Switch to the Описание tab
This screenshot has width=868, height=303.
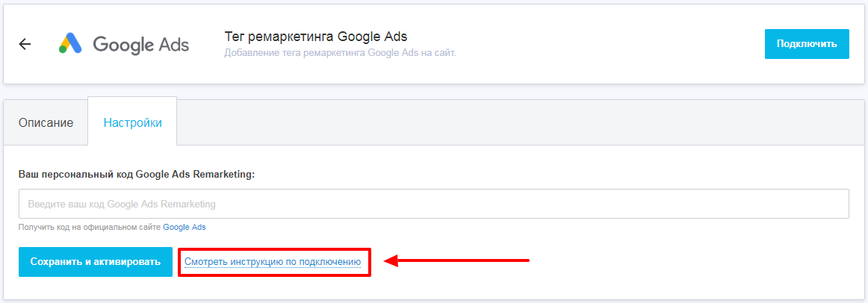(x=46, y=122)
